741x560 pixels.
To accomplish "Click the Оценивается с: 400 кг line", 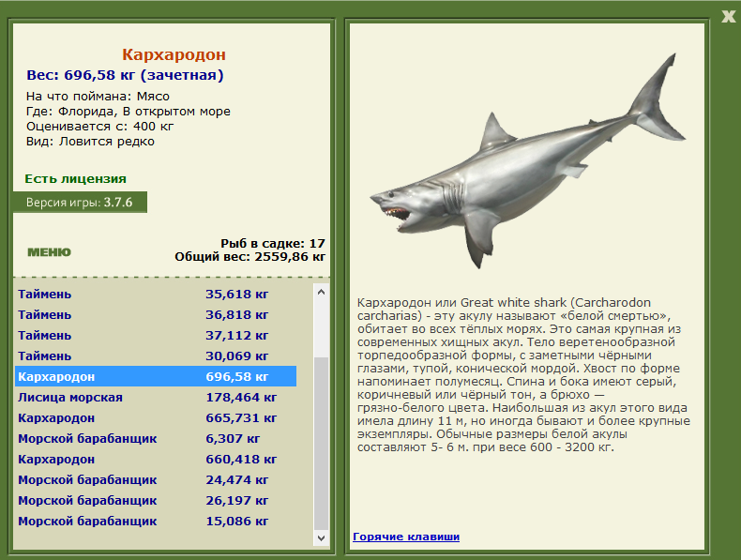I will click(x=99, y=127).
